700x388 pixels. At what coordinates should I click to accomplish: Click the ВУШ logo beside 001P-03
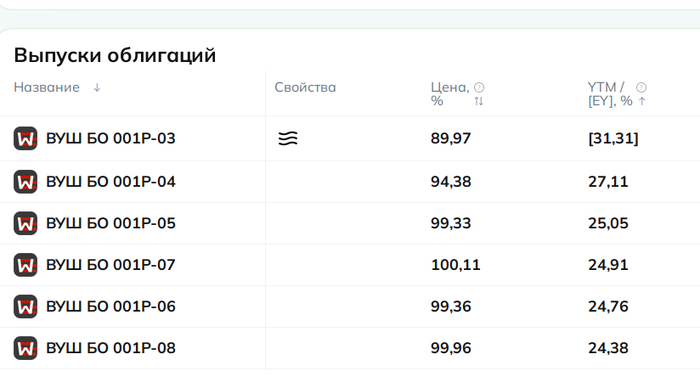point(25,139)
